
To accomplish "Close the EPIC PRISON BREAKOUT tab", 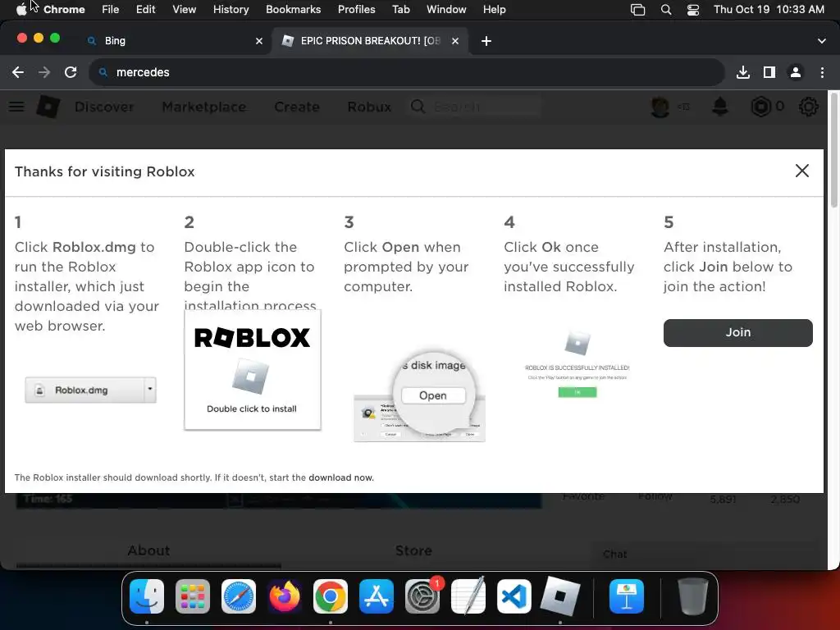I will point(454,41).
